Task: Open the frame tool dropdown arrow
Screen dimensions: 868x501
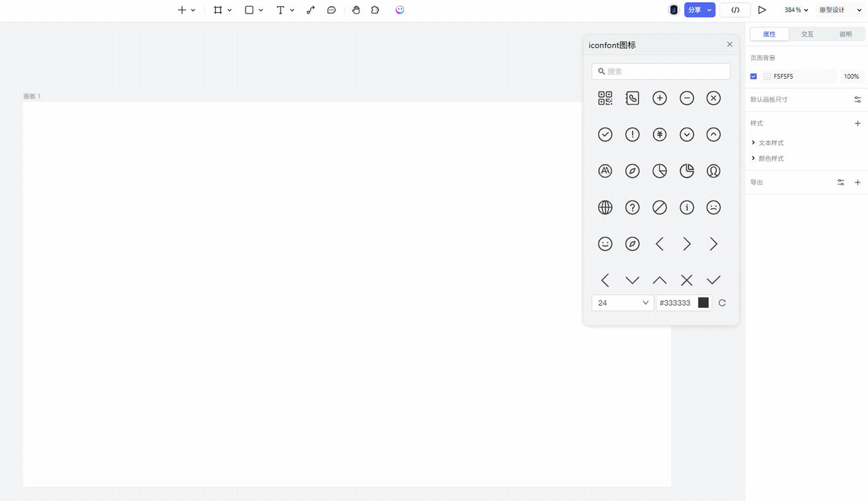Action: (x=230, y=10)
